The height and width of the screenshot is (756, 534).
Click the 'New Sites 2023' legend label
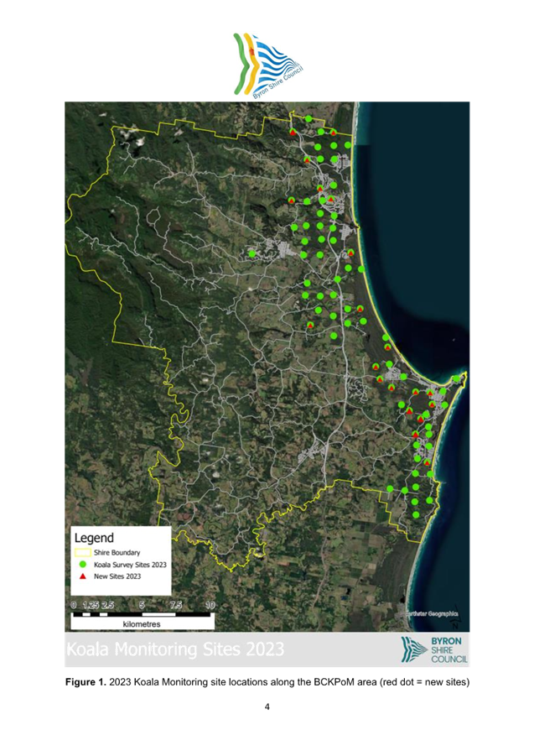(x=117, y=577)
